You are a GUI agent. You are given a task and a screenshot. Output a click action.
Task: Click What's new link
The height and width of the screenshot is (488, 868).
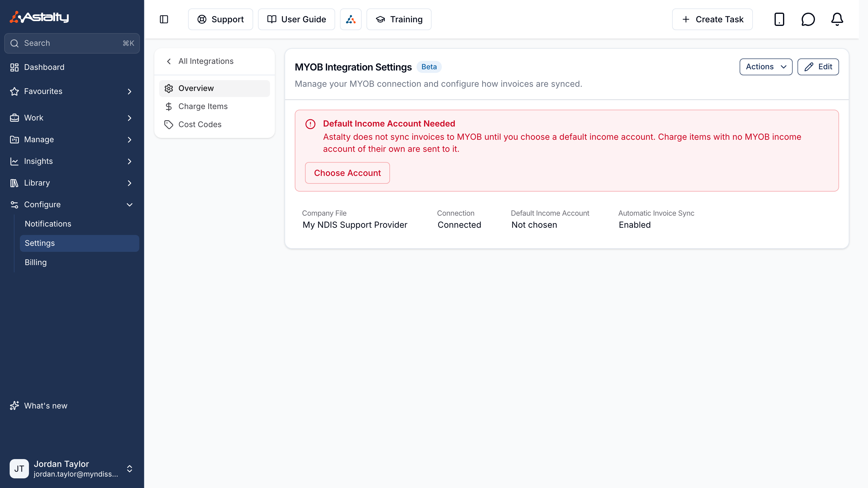point(46,405)
